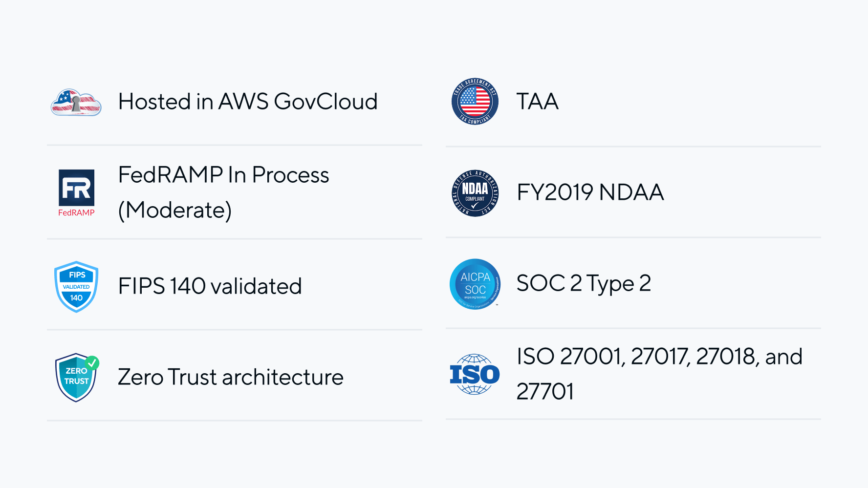Click the NDAA Compliant round seal
868x488 pixels.
point(475,193)
